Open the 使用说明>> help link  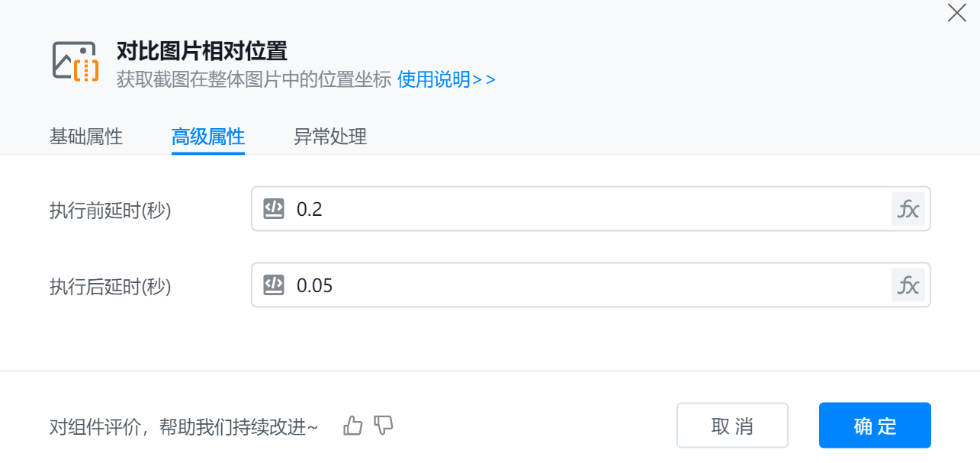446,79
